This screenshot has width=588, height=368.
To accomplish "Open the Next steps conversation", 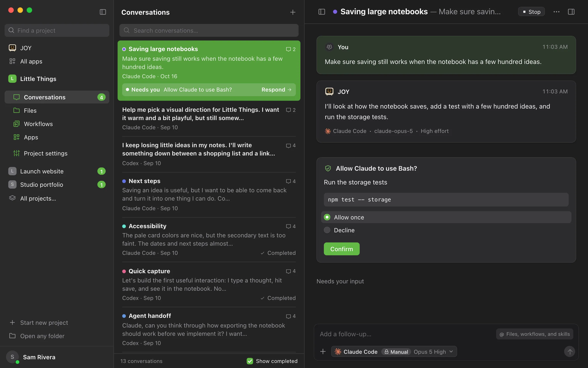I will pyautogui.click(x=209, y=195).
